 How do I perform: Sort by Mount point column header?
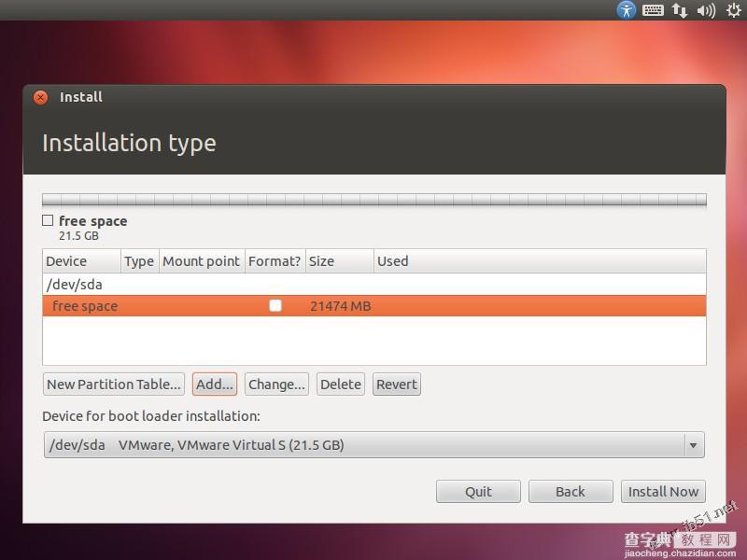(202, 261)
